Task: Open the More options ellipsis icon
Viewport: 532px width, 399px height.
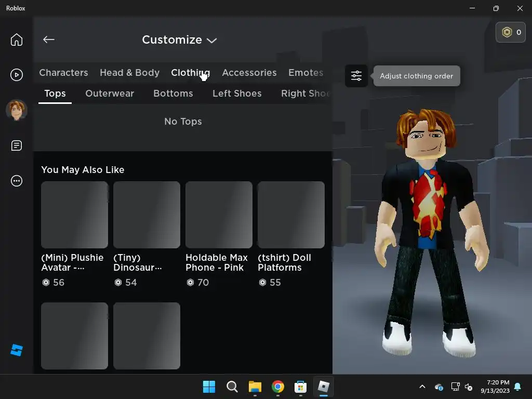Action: (16, 181)
